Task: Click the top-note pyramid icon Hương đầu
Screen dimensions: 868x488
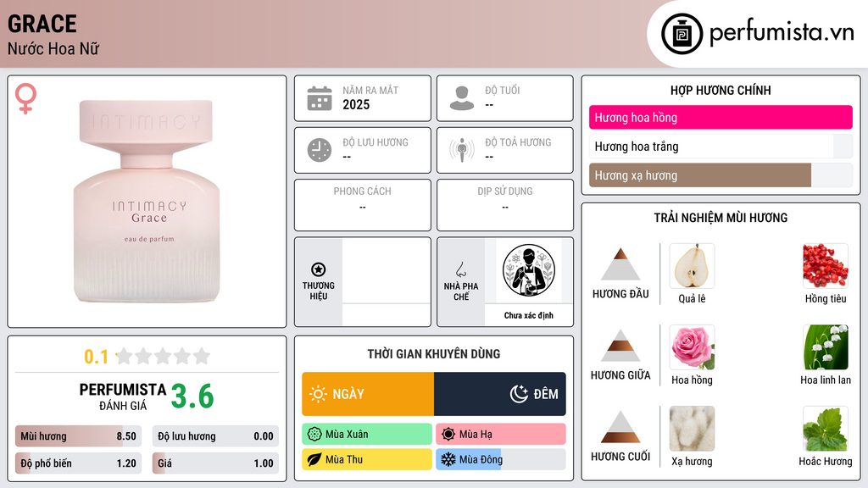Action: point(620,264)
